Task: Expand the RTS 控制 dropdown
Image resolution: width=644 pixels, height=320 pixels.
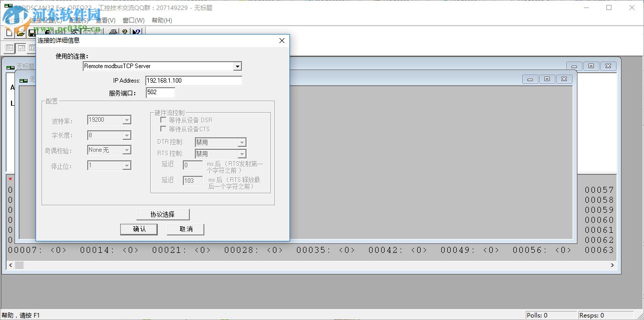Action: point(242,154)
